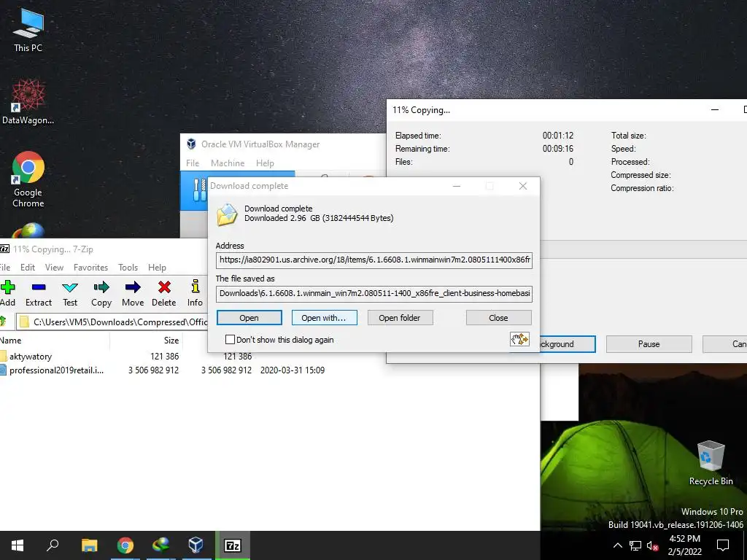Switch to 7-Zip in the taskbar
Screen dimensions: 747x560
coord(233,545)
